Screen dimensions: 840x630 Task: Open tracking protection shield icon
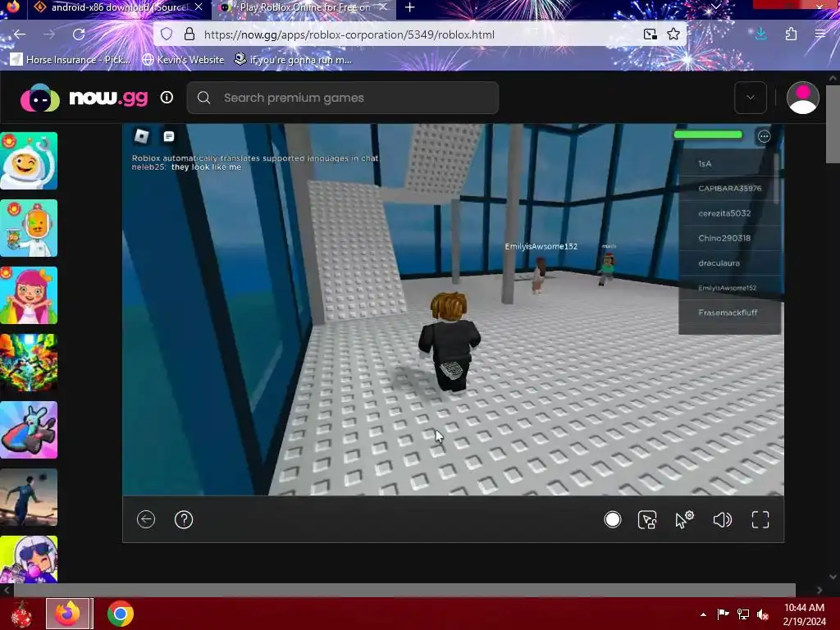tap(167, 34)
